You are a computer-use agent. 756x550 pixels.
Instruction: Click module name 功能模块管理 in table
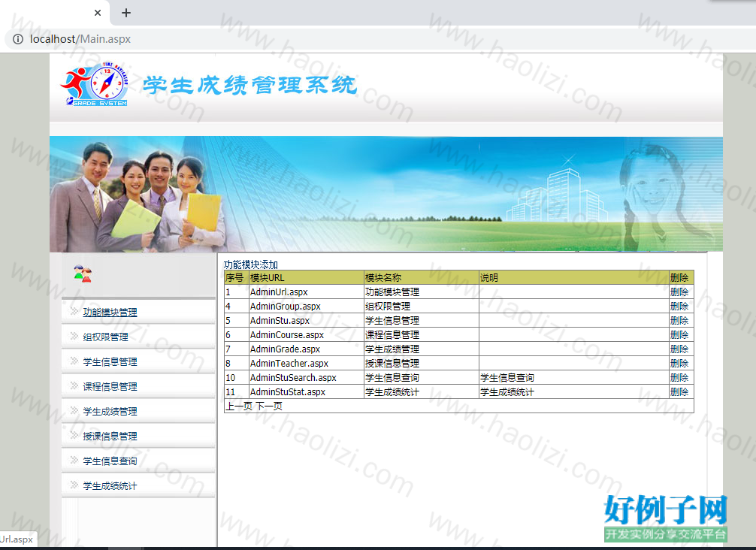(x=392, y=292)
